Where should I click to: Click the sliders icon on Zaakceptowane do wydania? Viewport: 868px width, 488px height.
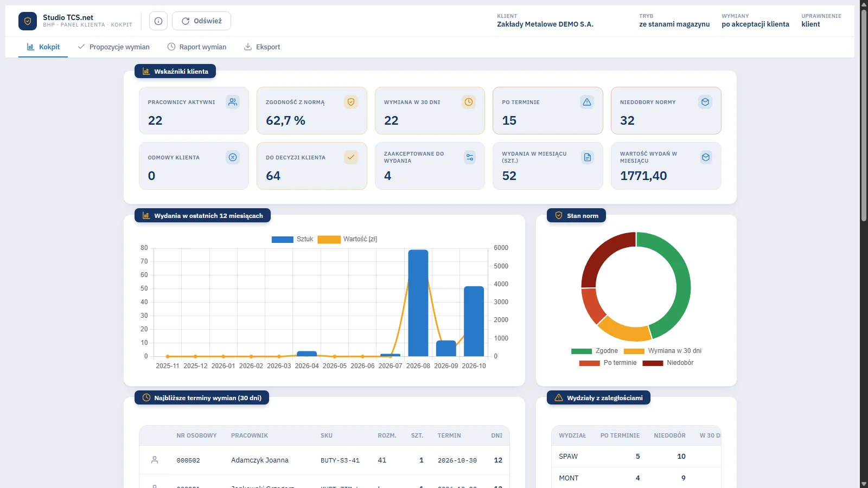[x=470, y=157]
